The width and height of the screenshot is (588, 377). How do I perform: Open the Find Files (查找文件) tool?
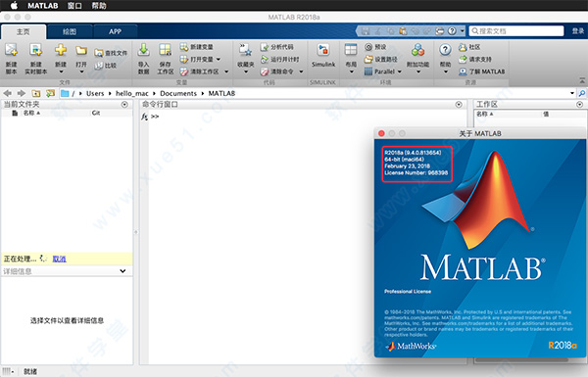coord(111,53)
